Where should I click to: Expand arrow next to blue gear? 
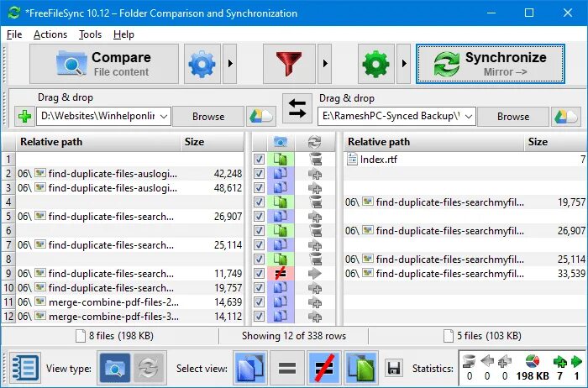(x=230, y=64)
